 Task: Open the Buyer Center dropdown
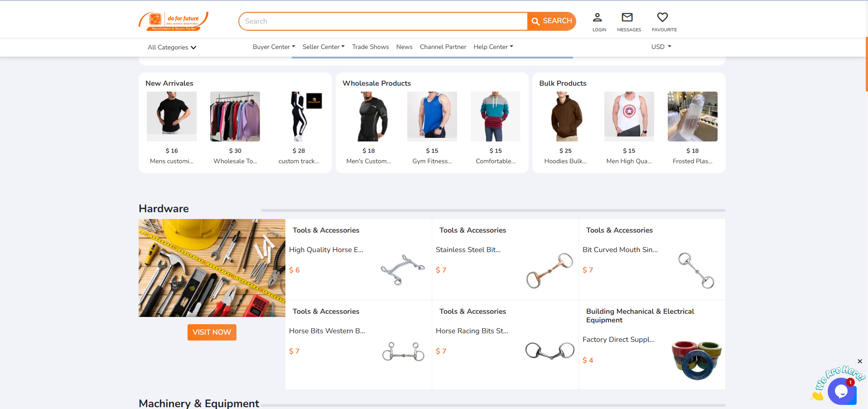(x=274, y=47)
